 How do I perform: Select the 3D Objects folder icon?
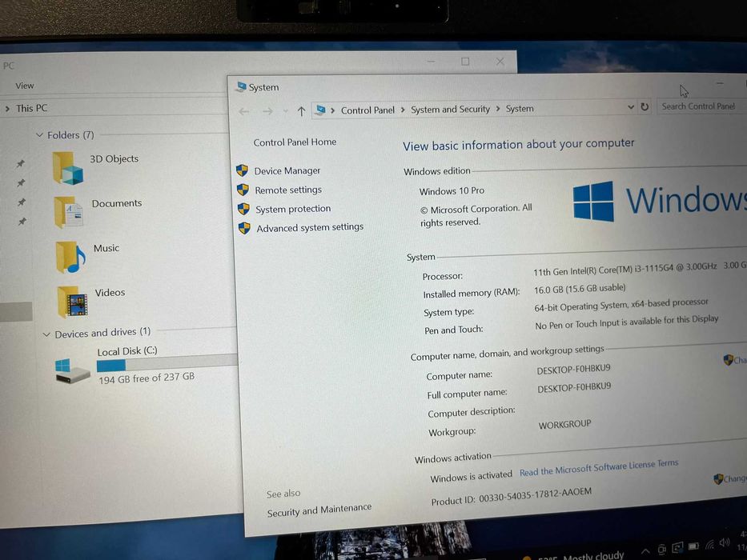[x=68, y=168]
